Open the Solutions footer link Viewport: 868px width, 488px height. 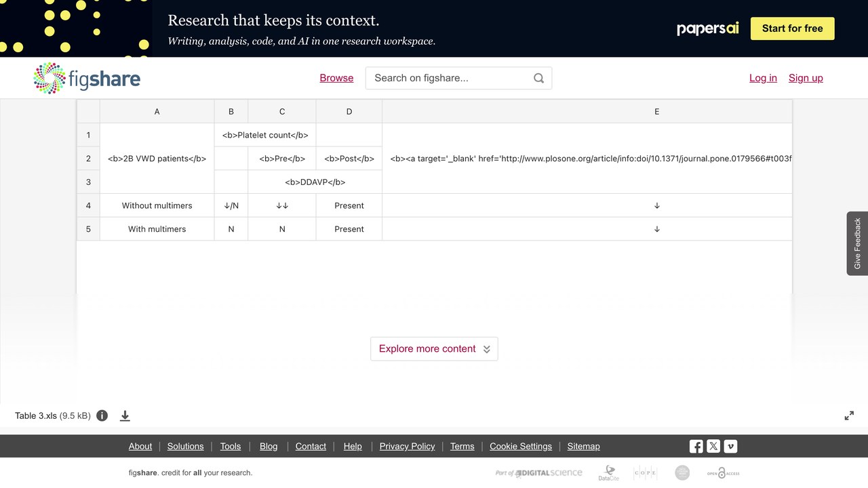click(186, 446)
